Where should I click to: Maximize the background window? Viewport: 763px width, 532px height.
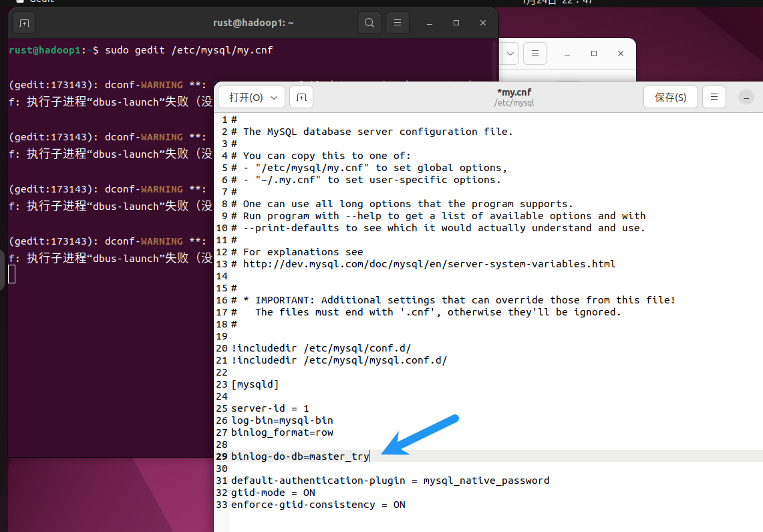(x=594, y=53)
